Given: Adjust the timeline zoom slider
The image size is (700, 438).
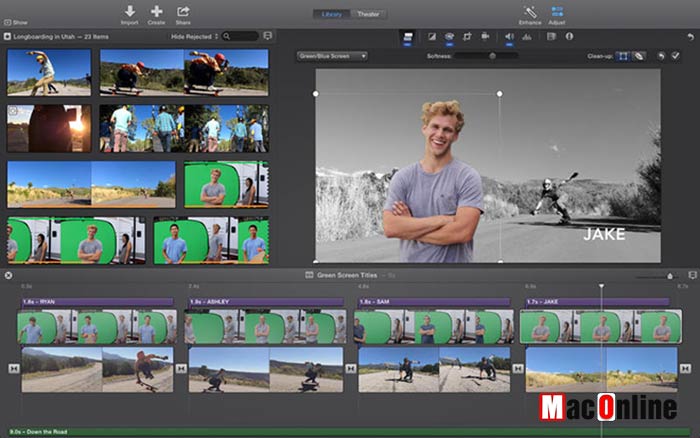Looking at the screenshot, I should (x=670, y=276).
